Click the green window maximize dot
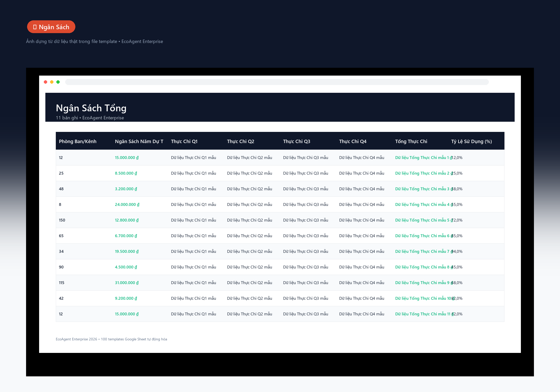 [x=58, y=82]
